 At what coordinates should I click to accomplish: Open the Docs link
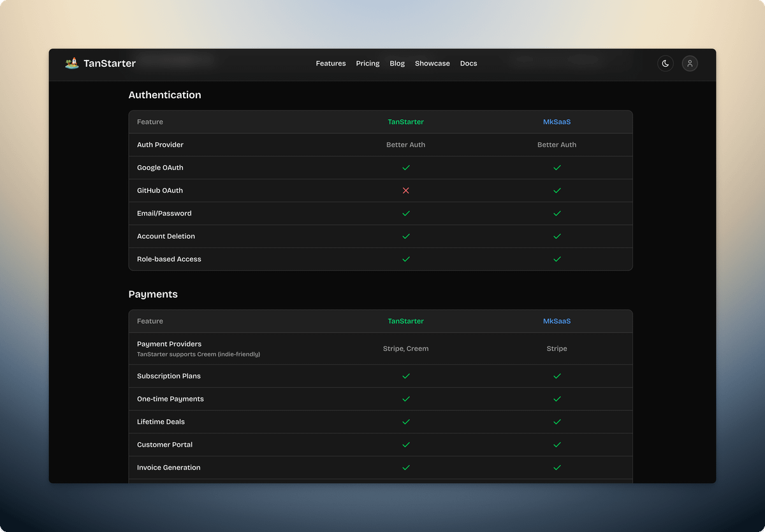469,64
